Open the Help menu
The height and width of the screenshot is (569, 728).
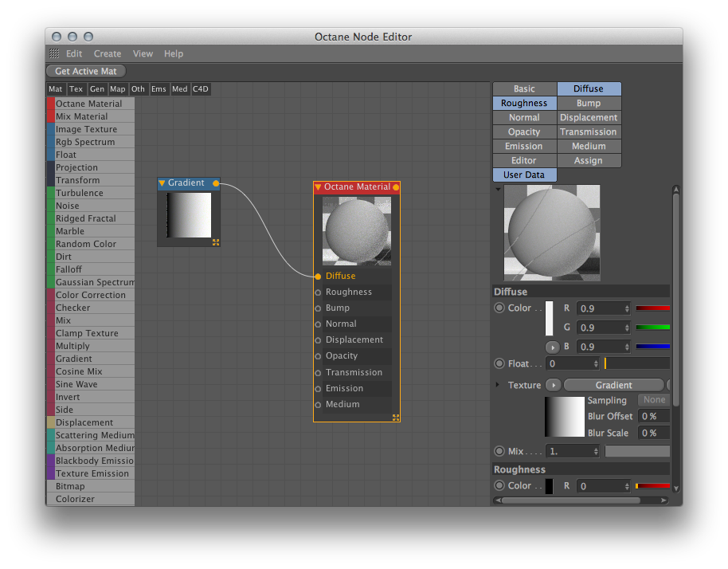click(x=173, y=54)
